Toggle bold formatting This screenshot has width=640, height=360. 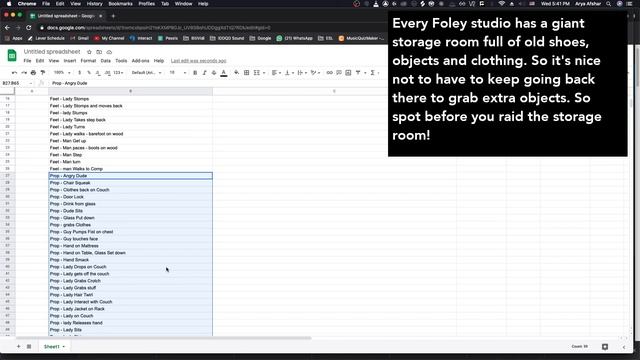[195, 73]
